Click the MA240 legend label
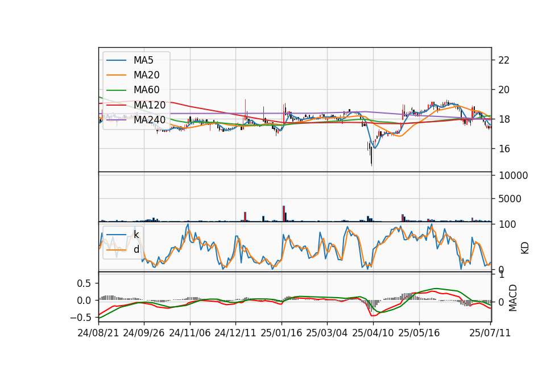The width and height of the screenshot is (546, 392). 150,120
